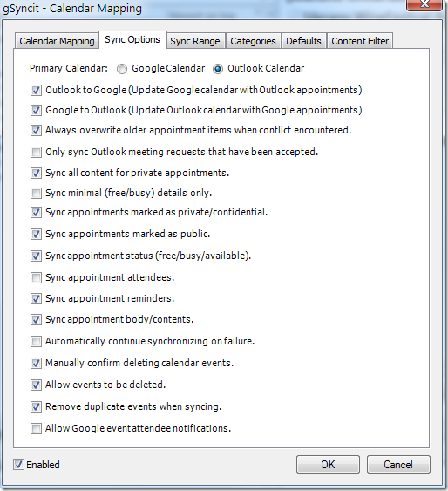448x491 pixels.
Task: Check Sync appointment attendees box
Action: pyautogui.click(x=36, y=277)
